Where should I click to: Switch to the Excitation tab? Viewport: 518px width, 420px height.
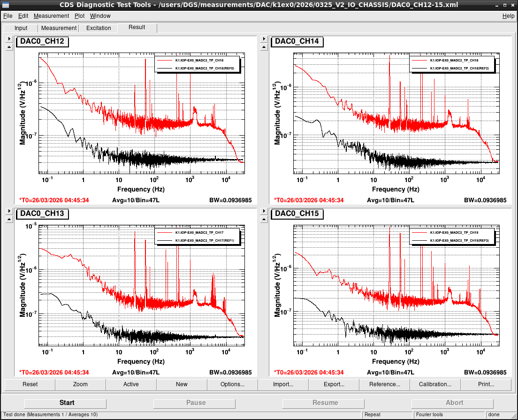tap(99, 28)
